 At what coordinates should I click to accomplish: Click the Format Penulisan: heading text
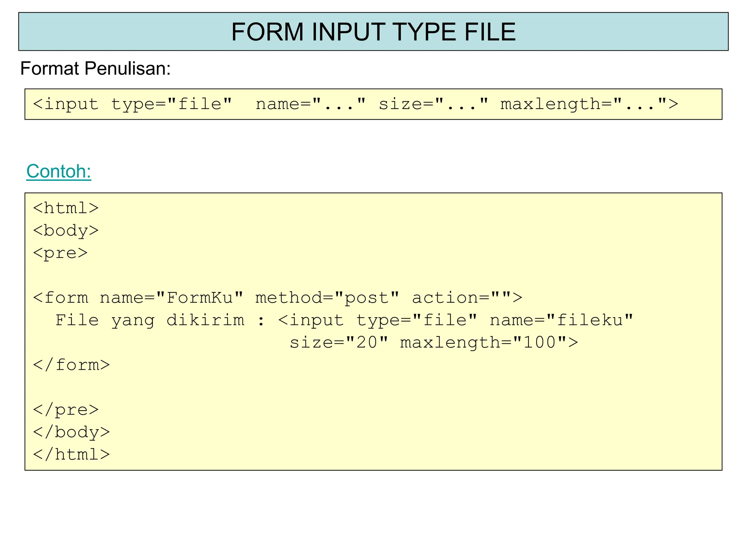(x=95, y=69)
